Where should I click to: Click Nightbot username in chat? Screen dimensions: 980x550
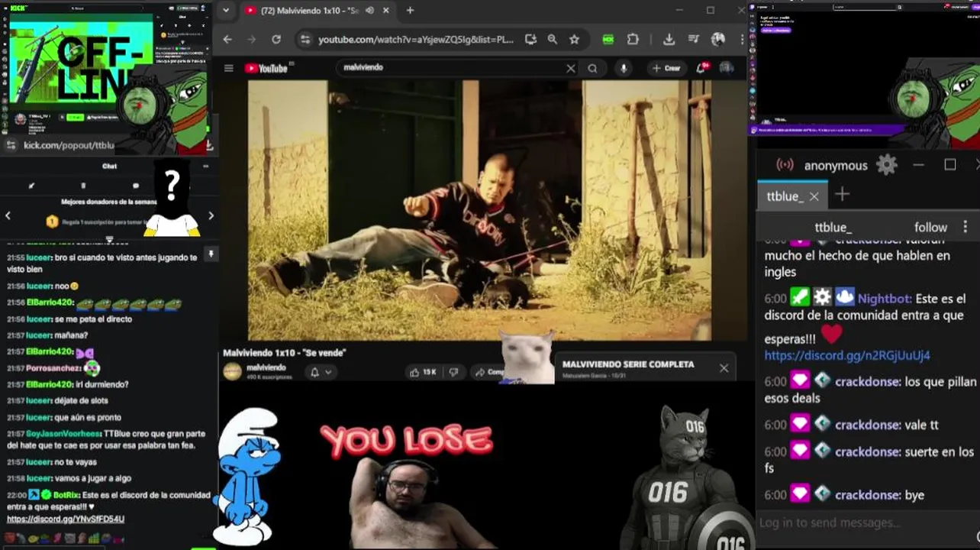884,299
